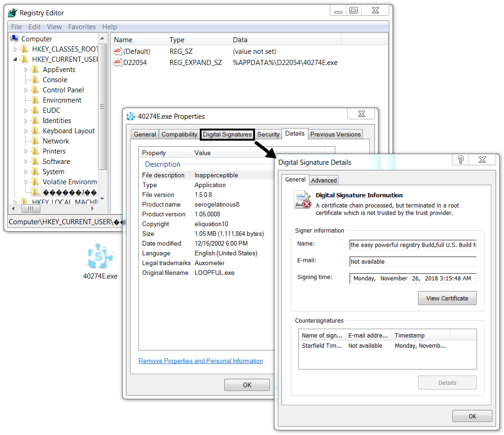Click the D22054 string value icon

click(118, 62)
